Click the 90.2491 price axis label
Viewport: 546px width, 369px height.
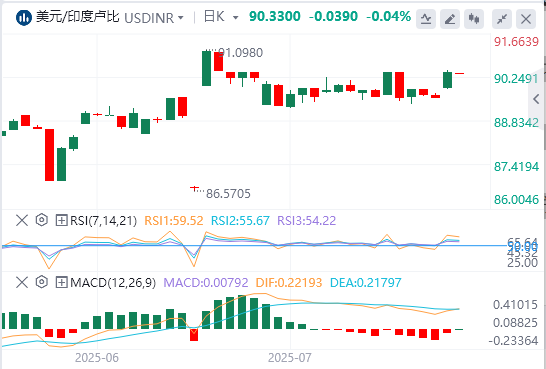516,79
